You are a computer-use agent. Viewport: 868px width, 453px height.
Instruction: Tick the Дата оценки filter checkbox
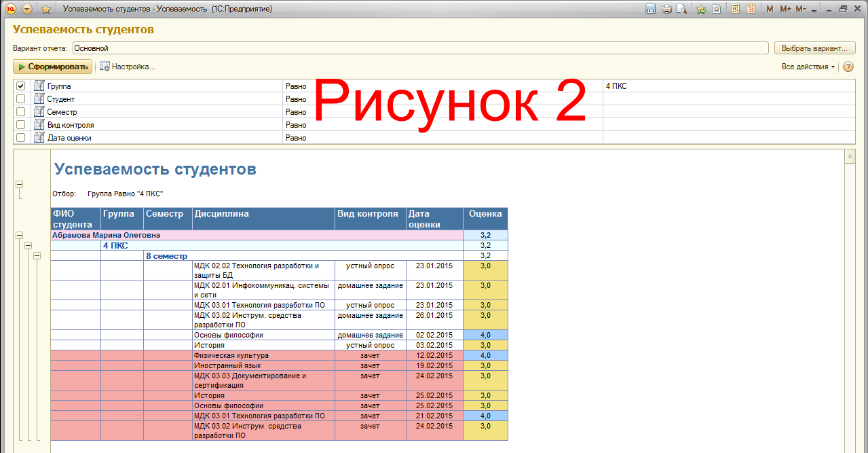point(21,138)
